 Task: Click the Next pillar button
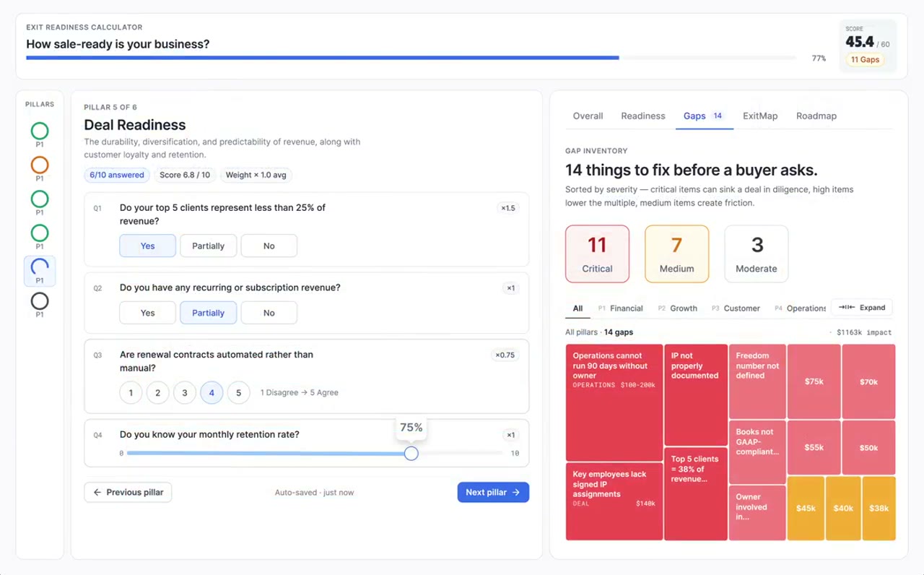click(x=493, y=492)
